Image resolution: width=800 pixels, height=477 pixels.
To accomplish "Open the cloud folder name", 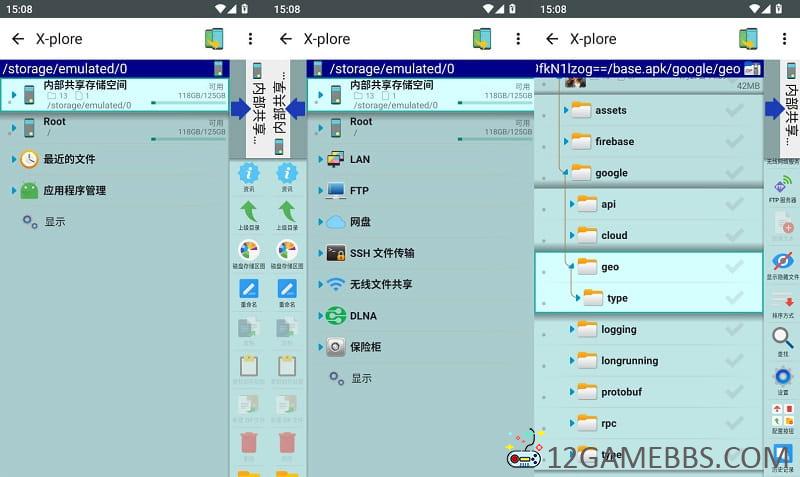I will pos(614,235).
